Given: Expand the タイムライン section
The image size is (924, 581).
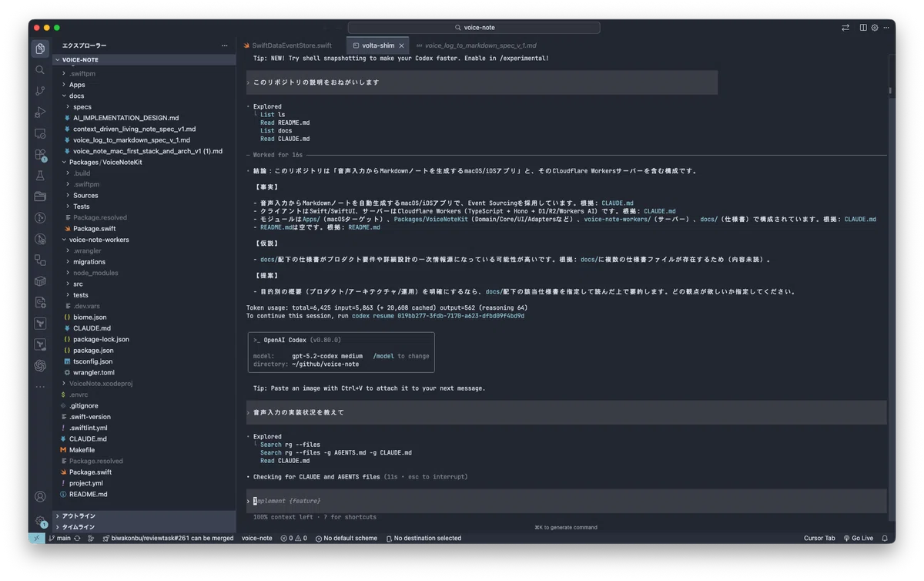Looking at the screenshot, I should coord(145,527).
